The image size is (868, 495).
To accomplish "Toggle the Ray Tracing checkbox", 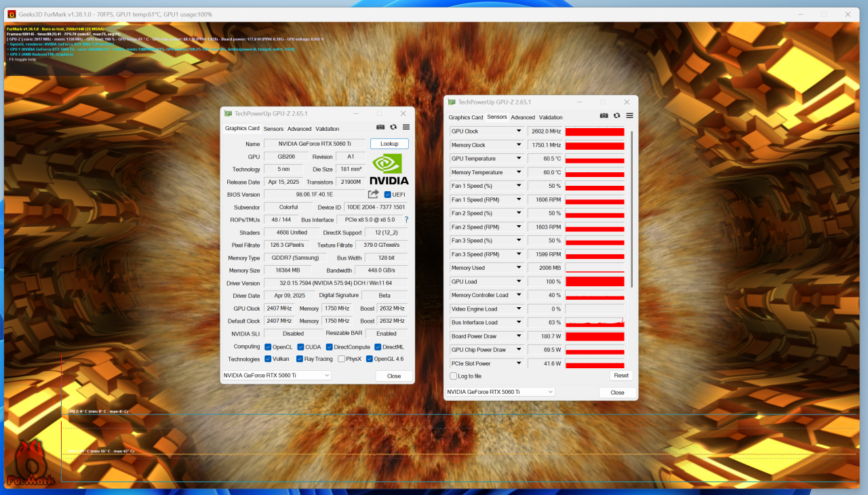I will point(300,359).
